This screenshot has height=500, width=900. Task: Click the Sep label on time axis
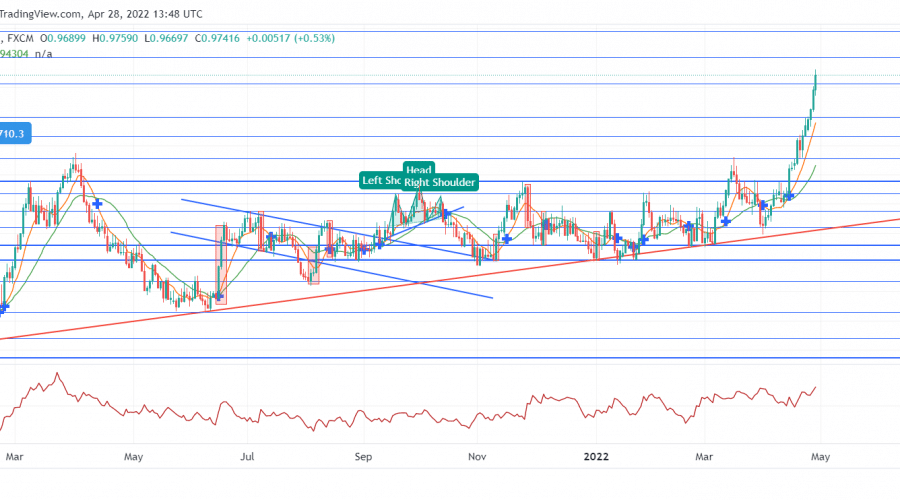point(363,457)
